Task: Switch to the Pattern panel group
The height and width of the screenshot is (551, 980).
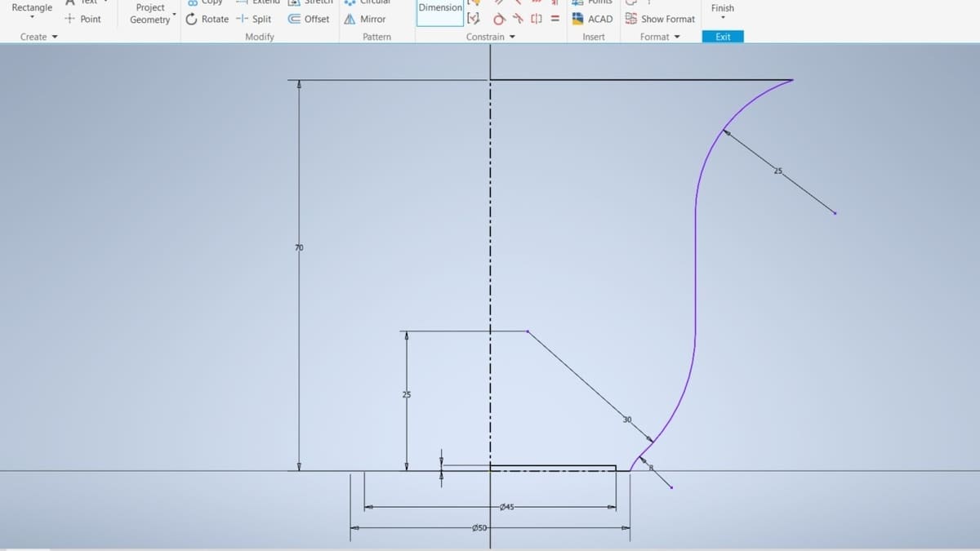Action: (376, 37)
